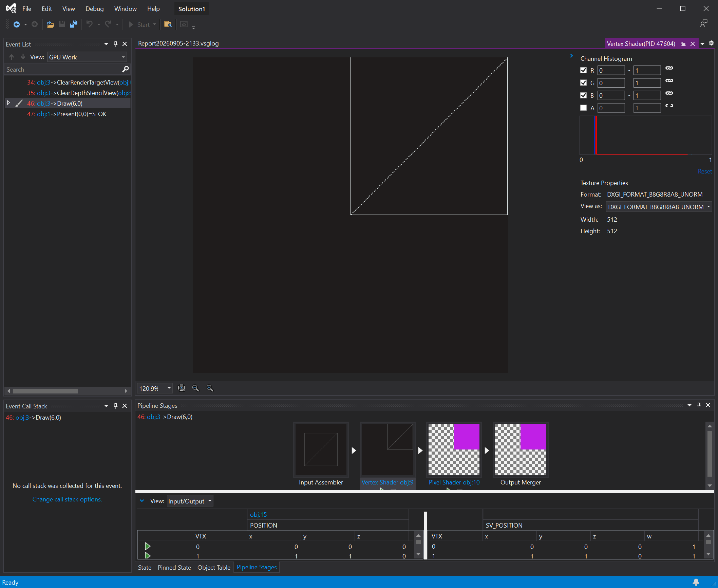Select the Input Assembler stage thumbnail
The height and width of the screenshot is (588, 718).
[321, 449]
